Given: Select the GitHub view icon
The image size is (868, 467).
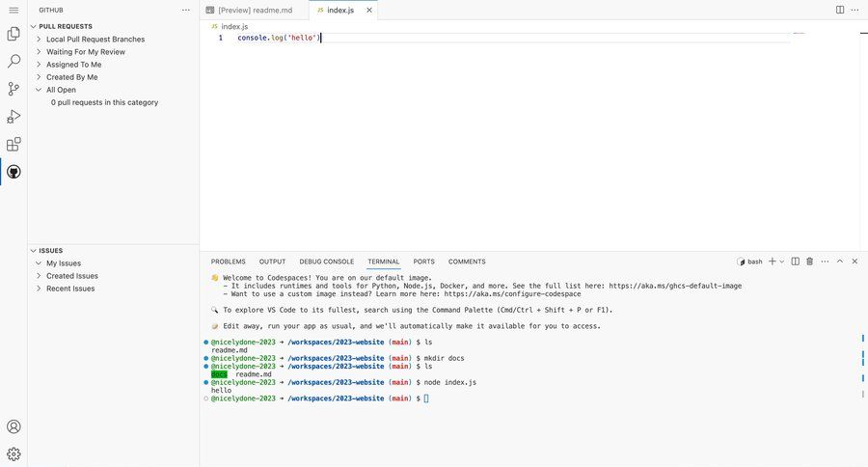Looking at the screenshot, I should 14,172.
